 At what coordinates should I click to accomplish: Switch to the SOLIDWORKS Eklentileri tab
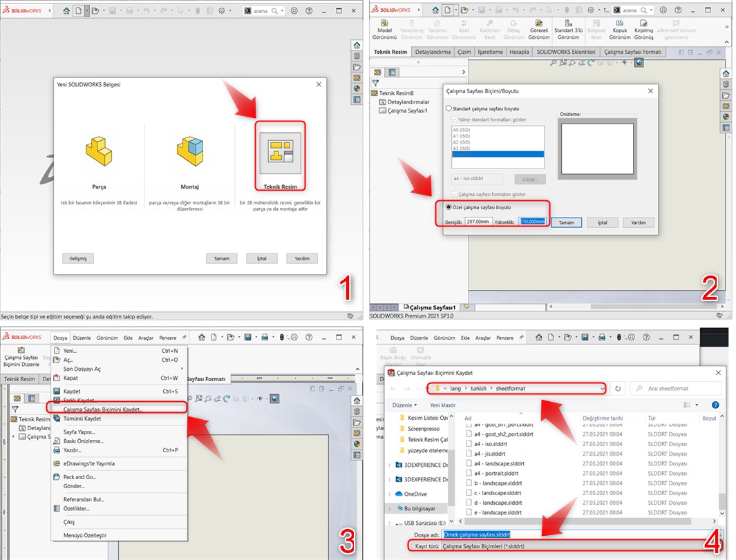[566, 52]
